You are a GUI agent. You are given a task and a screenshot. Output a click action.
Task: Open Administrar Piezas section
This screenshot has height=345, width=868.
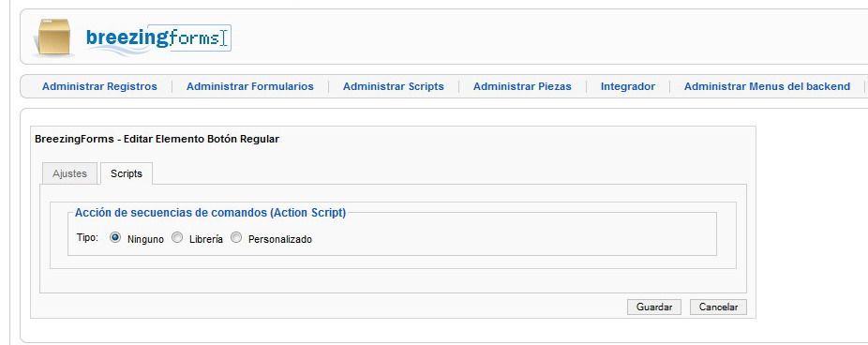tap(522, 86)
